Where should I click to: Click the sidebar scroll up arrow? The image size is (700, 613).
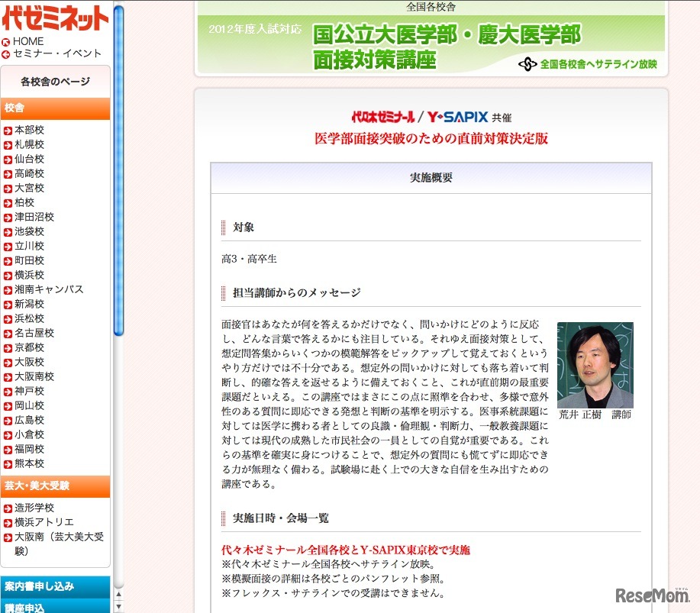(x=118, y=595)
